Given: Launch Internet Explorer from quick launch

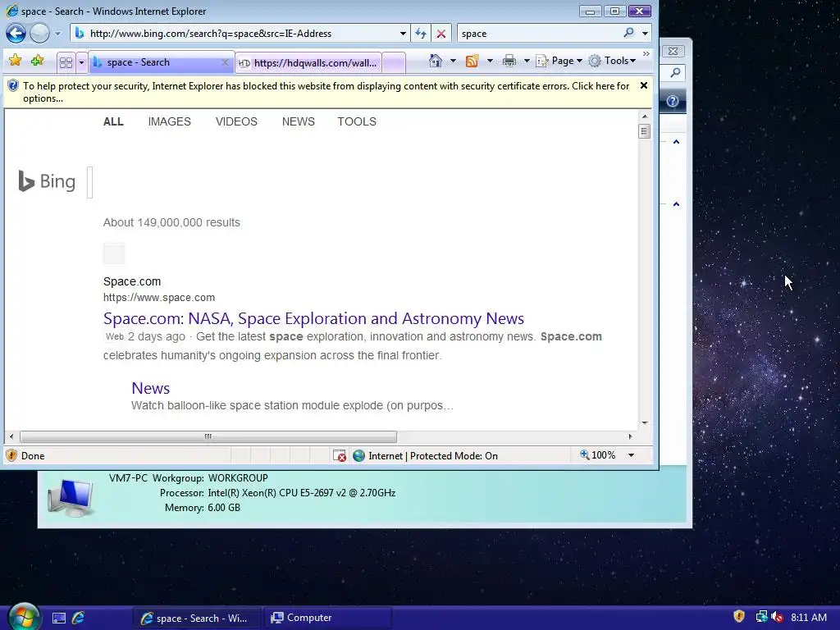Looking at the screenshot, I should 78,618.
